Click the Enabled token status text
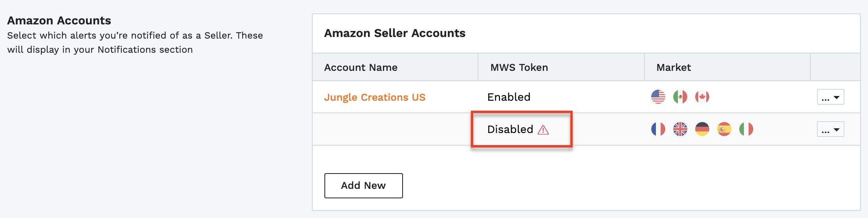Viewport: 868px width, 218px height. coord(509,97)
